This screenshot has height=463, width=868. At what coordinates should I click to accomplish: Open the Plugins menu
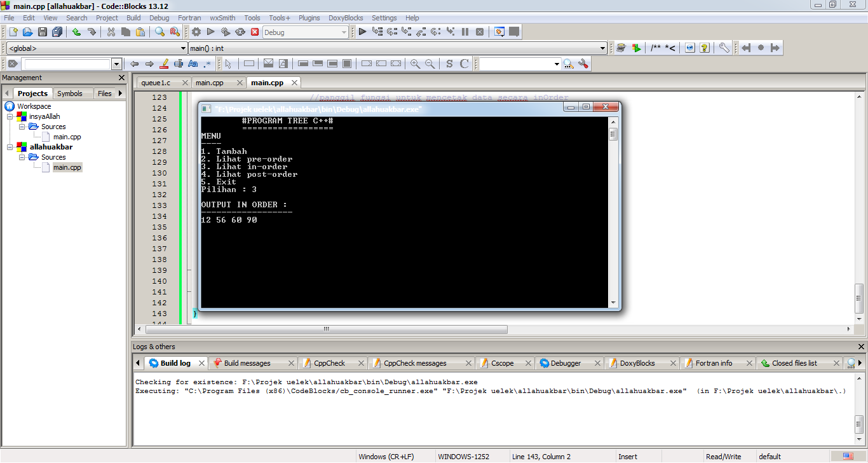pos(309,18)
